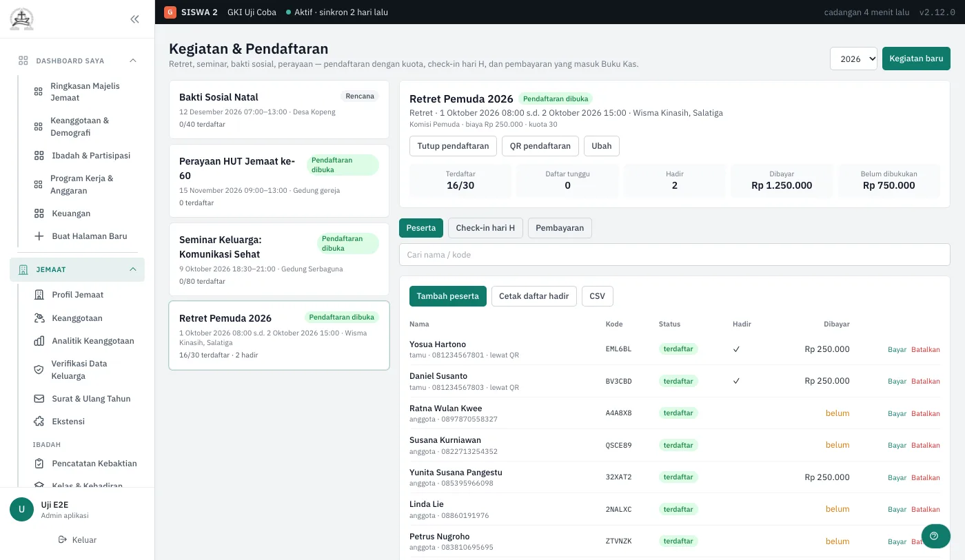Collapse the Dashboard Saya section
Screen dimensions: 965x560
[x=133, y=61]
